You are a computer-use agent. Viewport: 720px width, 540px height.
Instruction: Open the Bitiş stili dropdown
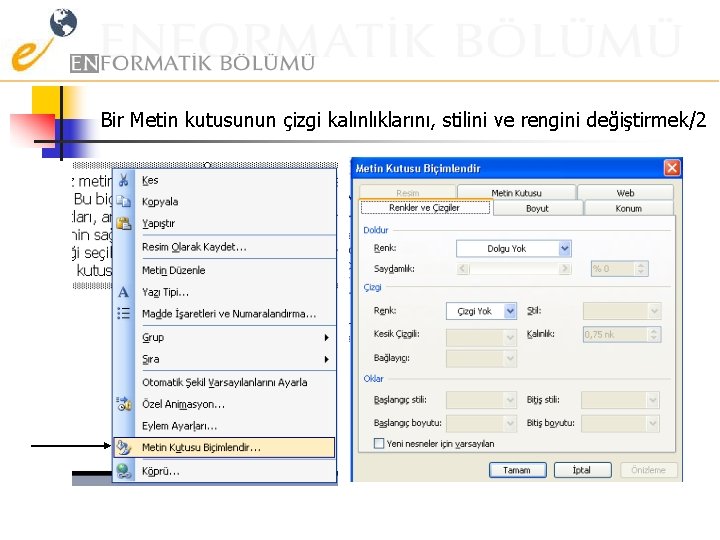(620, 400)
